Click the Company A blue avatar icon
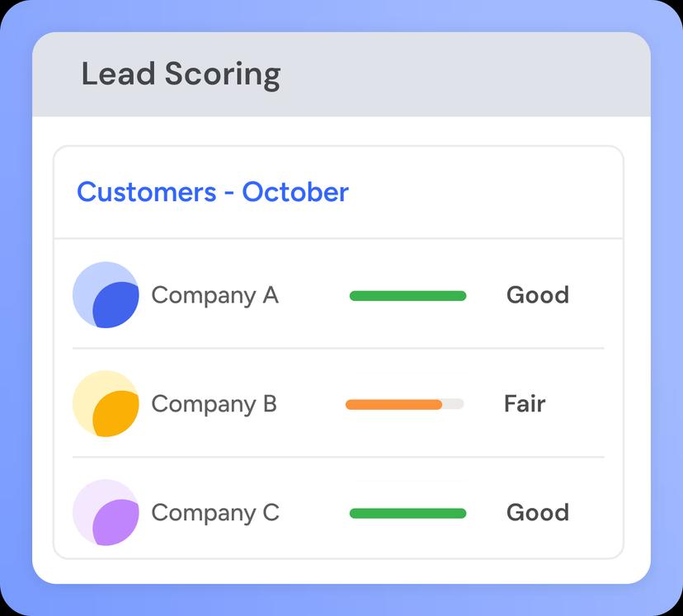Screen dimensions: 683x616 (x=106, y=294)
